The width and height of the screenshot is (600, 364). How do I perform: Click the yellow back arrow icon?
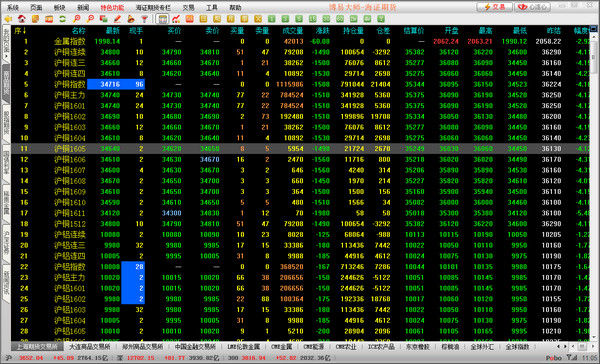pos(8,19)
